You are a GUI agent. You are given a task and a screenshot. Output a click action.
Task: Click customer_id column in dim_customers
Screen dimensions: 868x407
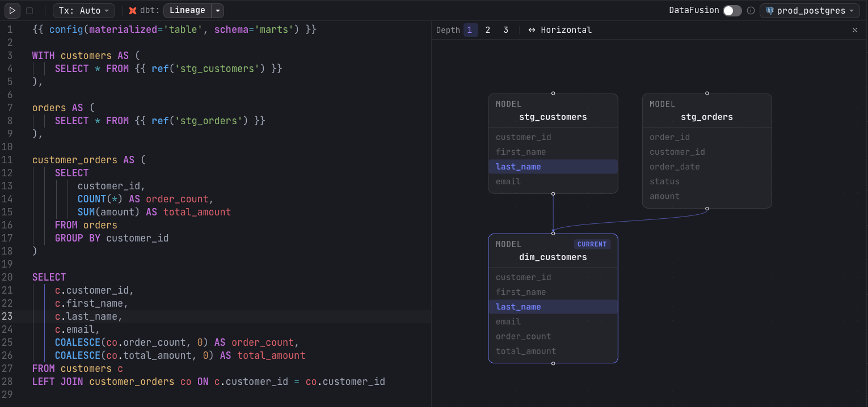point(553,277)
